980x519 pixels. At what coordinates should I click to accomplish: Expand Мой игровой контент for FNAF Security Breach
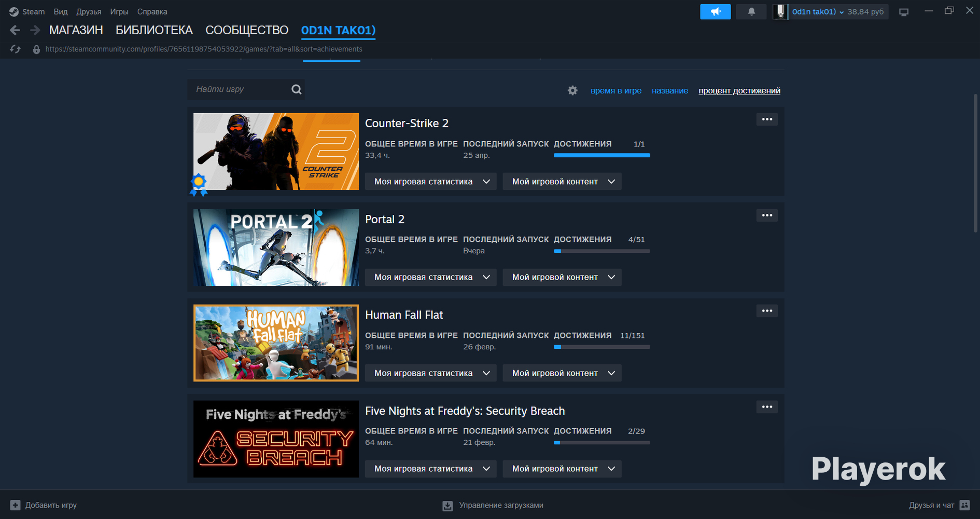562,469
